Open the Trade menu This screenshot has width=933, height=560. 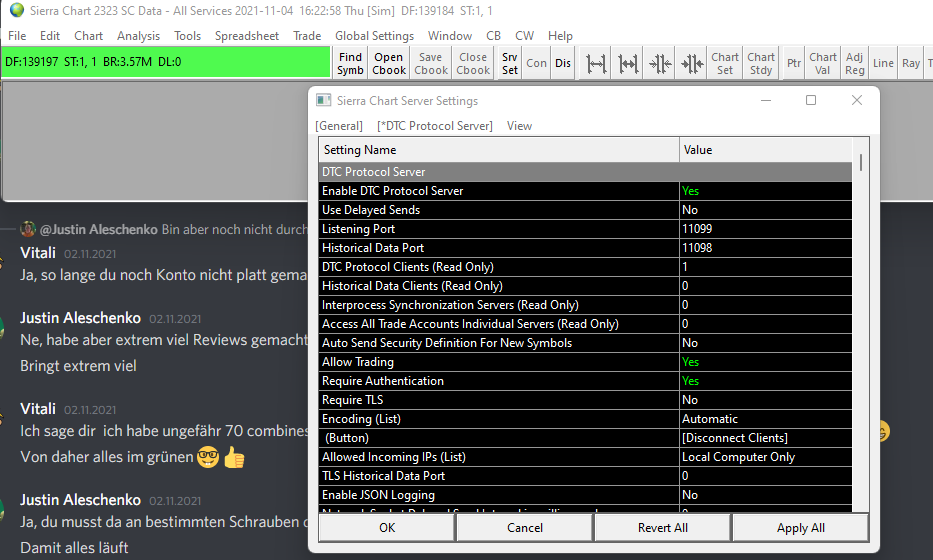pyautogui.click(x=307, y=36)
